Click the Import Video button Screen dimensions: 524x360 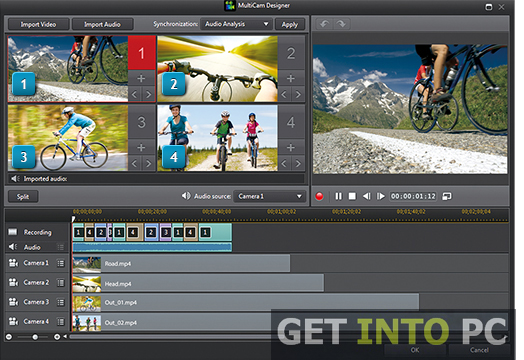[38, 24]
